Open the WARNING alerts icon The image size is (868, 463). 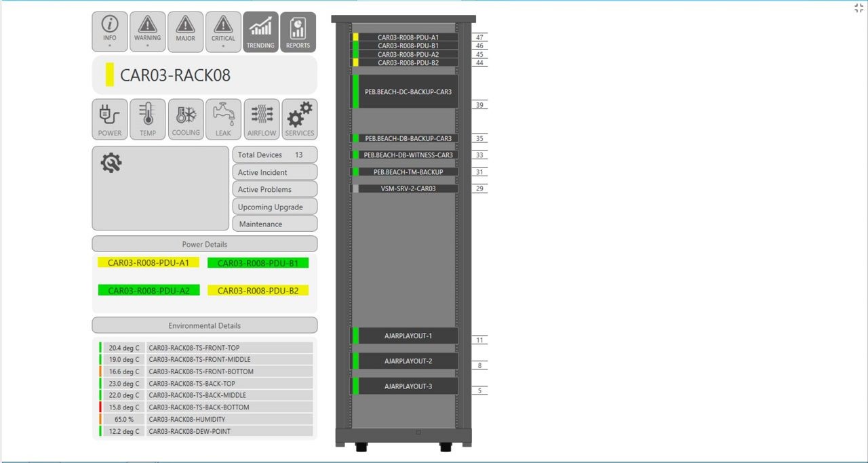(x=147, y=32)
